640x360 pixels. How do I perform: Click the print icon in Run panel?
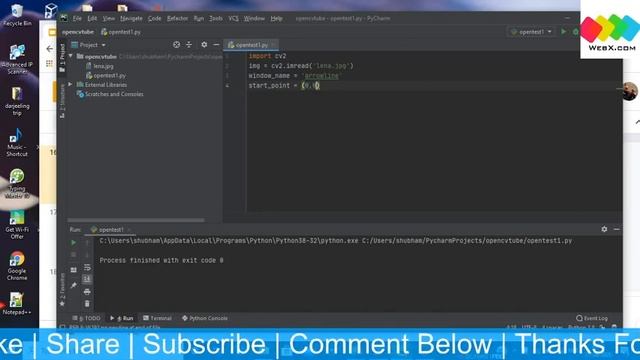pos(87,291)
